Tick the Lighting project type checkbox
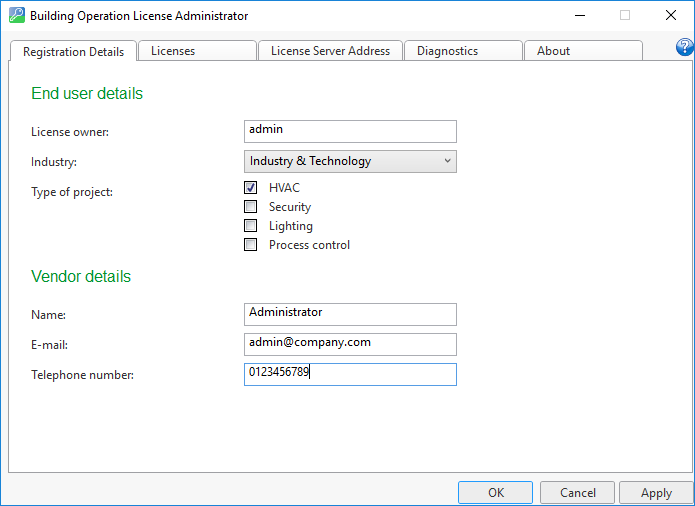Screen dimensions: 695x506 [x=250, y=226]
